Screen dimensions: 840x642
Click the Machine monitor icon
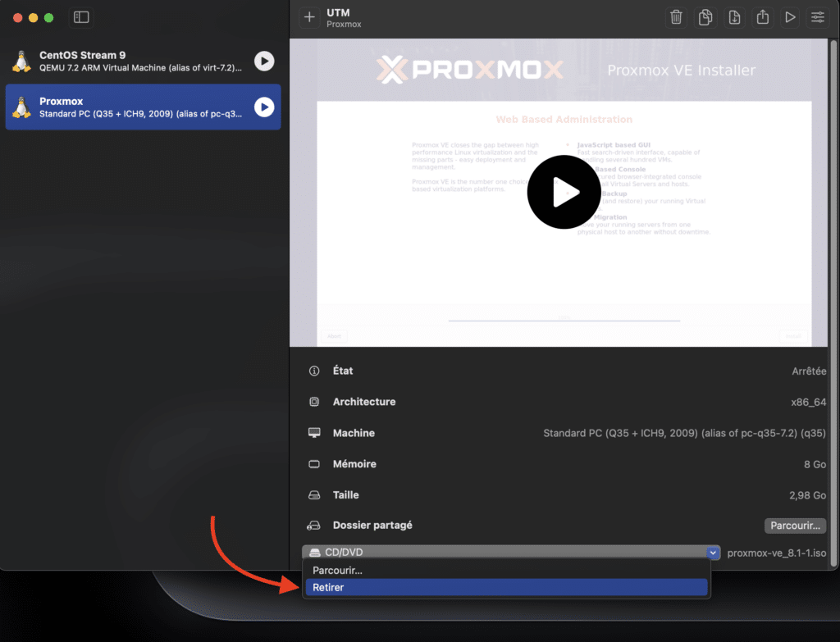pyautogui.click(x=314, y=433)
